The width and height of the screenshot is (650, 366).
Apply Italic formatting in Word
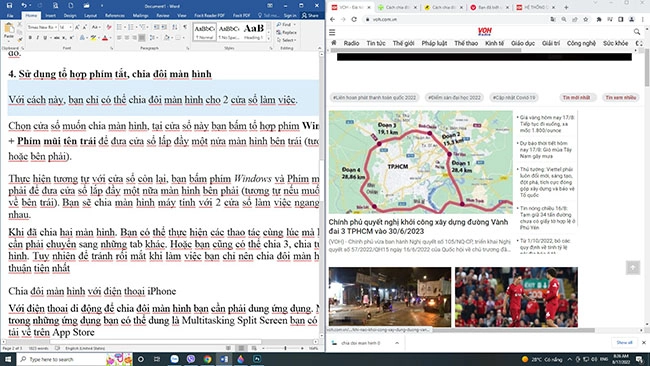(x=37, y=38)
